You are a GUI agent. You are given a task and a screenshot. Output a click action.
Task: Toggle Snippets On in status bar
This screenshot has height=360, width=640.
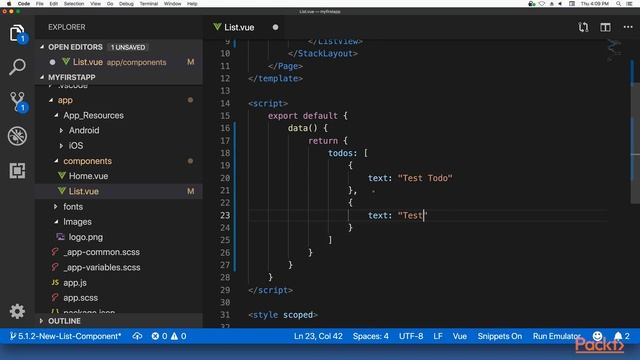coord(500,336)
